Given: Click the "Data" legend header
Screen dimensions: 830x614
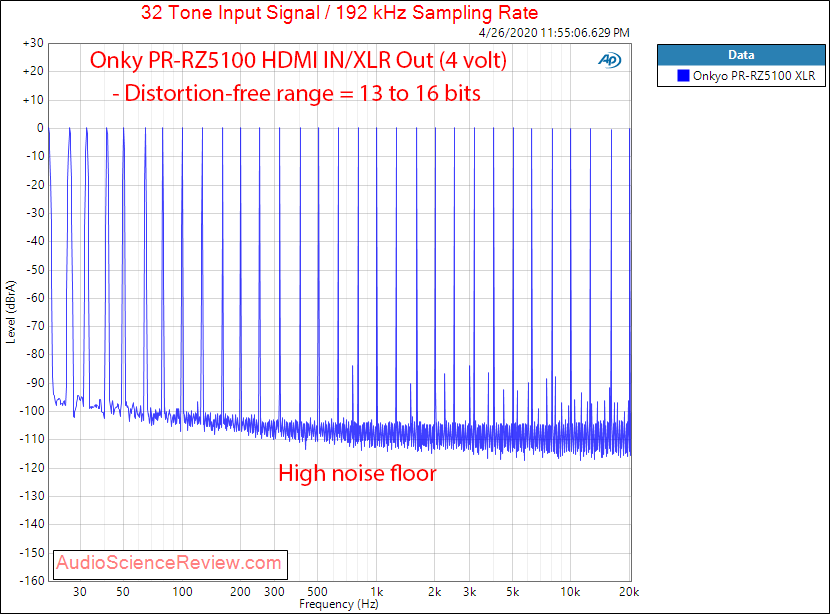Looking at the screenshot, I should (741, 55).
